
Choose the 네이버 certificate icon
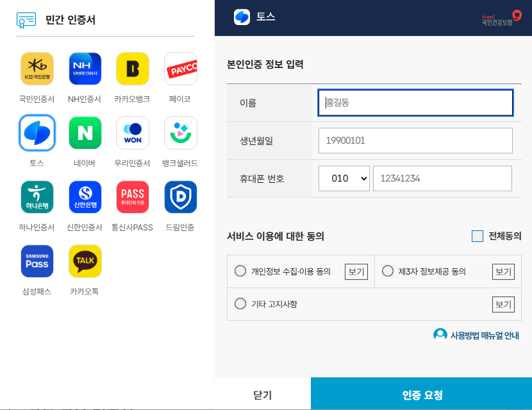click(85, 133)
